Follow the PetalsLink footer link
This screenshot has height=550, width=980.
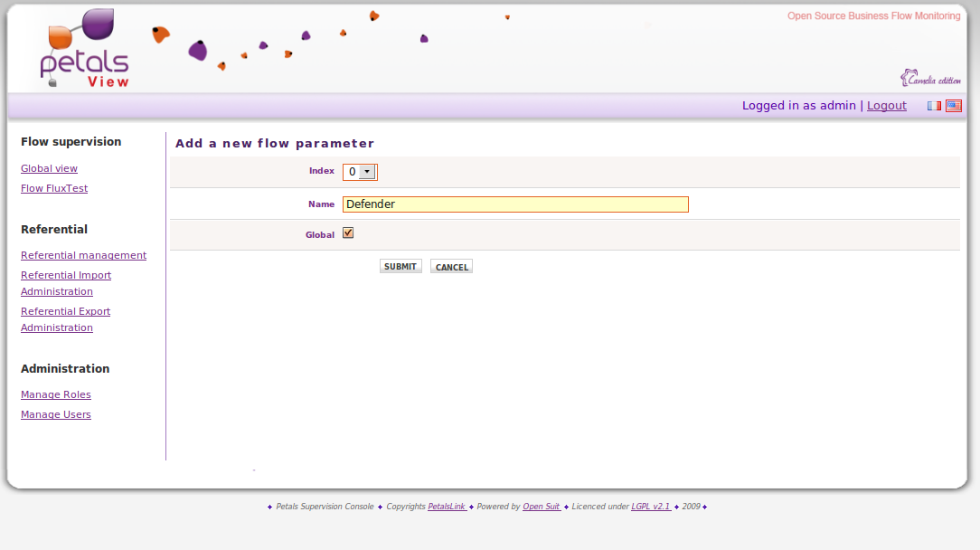point(447,507)
